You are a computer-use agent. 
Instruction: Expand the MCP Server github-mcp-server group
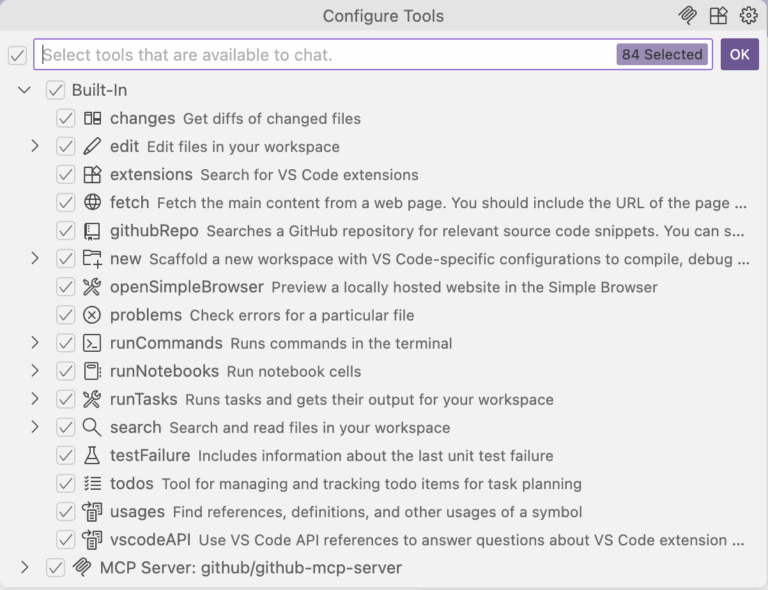24,568
